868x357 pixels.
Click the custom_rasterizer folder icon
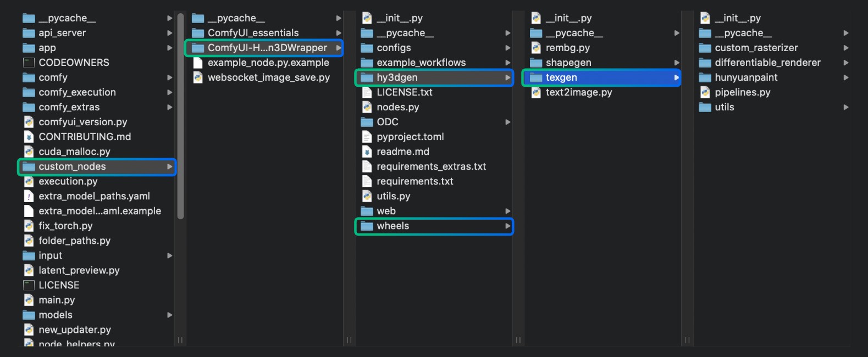pos(705,48)
